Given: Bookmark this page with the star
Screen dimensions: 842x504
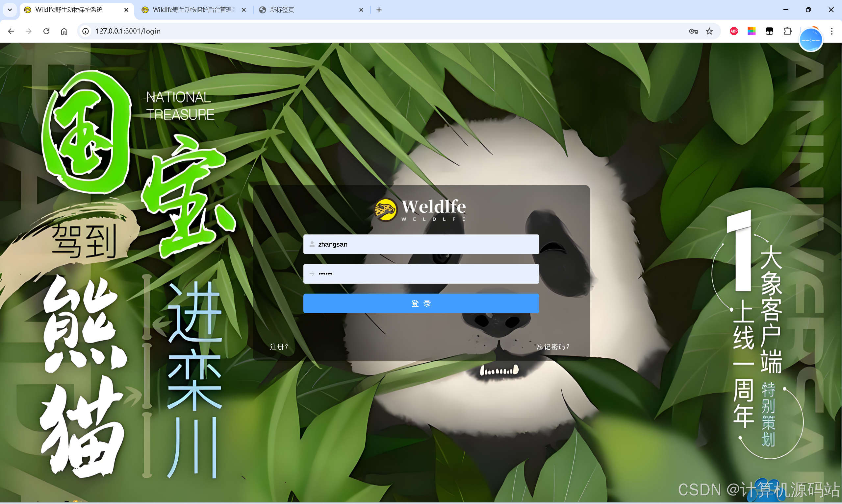Looking at the screenshot, I should tap(709, 31).
